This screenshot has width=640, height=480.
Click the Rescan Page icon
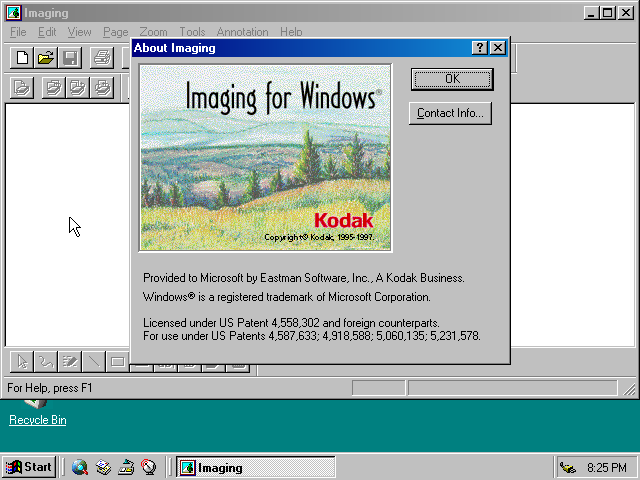[102, 87]
